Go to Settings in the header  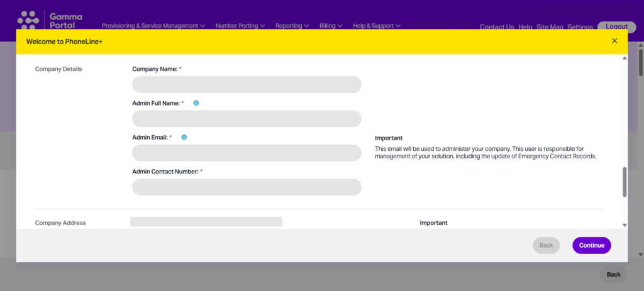coord(580,26)
